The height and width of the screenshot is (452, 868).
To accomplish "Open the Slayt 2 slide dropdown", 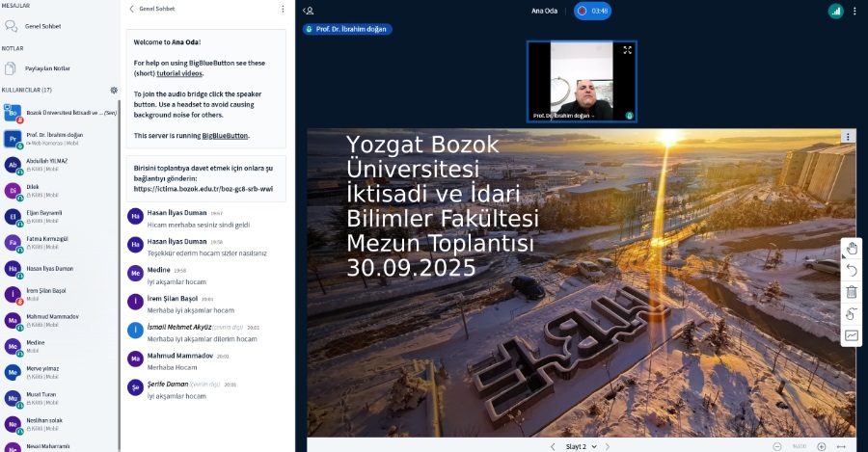I will [581, 446].
